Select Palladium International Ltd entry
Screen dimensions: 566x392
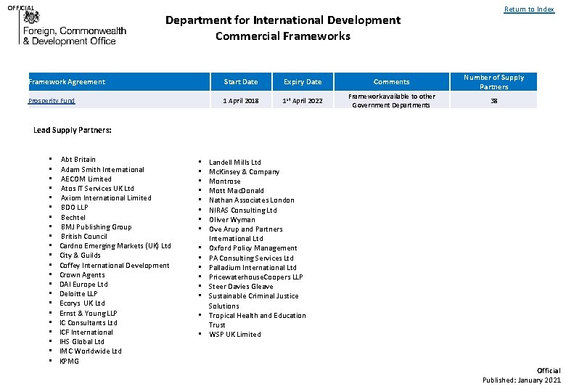(253, 267)
